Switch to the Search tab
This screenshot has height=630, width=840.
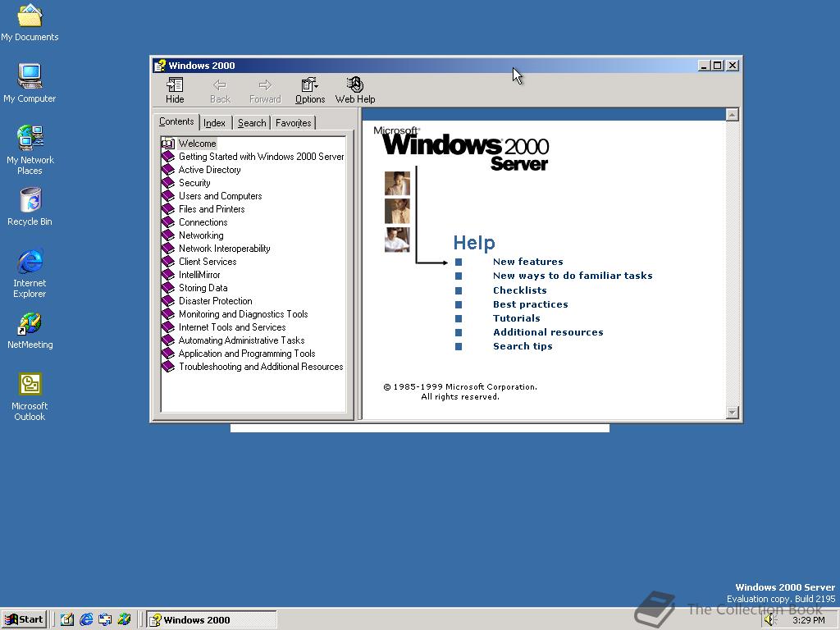252,123
